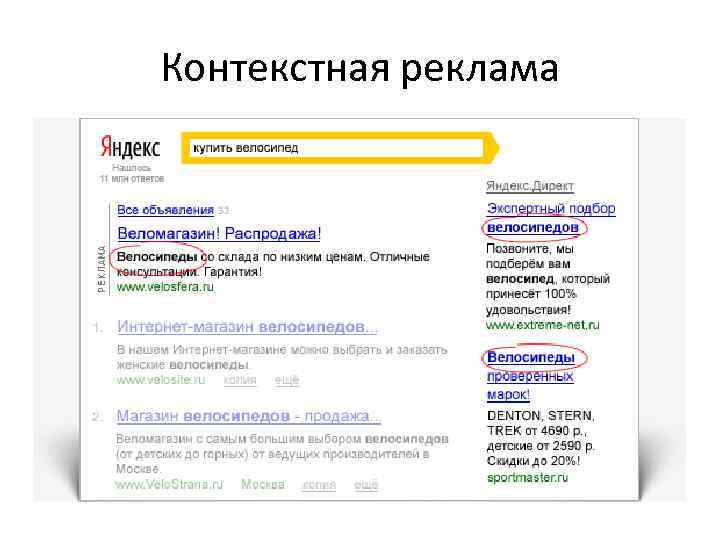Click text 'Скидки до 20%!'
Image resolution: width=720 pixels, height=540 pixels.
[x=534, y=461]
